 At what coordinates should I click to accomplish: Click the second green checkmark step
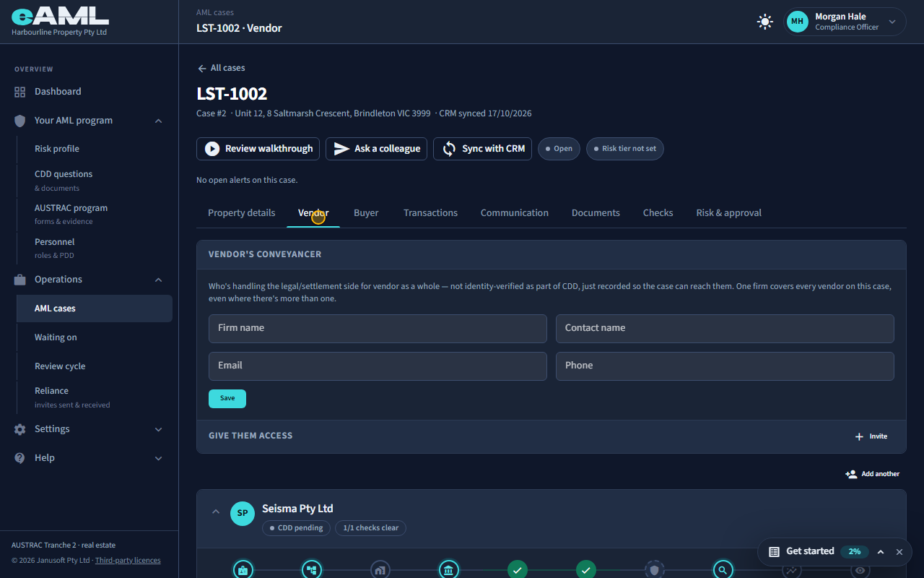[585, 570]
